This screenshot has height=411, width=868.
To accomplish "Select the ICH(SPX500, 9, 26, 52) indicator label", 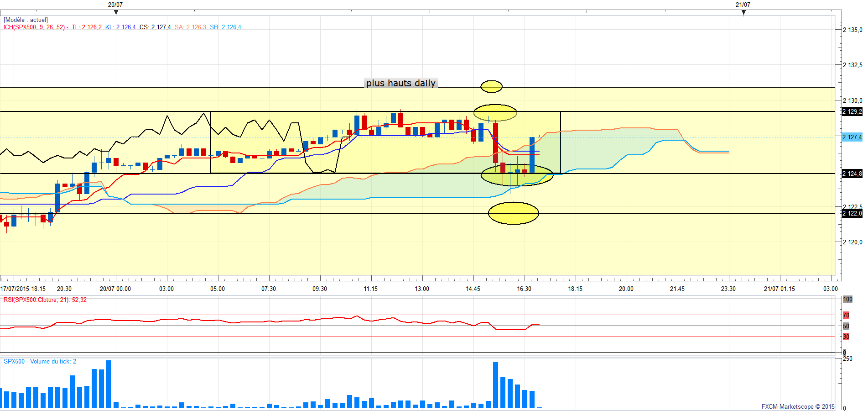I will point(34,27).
